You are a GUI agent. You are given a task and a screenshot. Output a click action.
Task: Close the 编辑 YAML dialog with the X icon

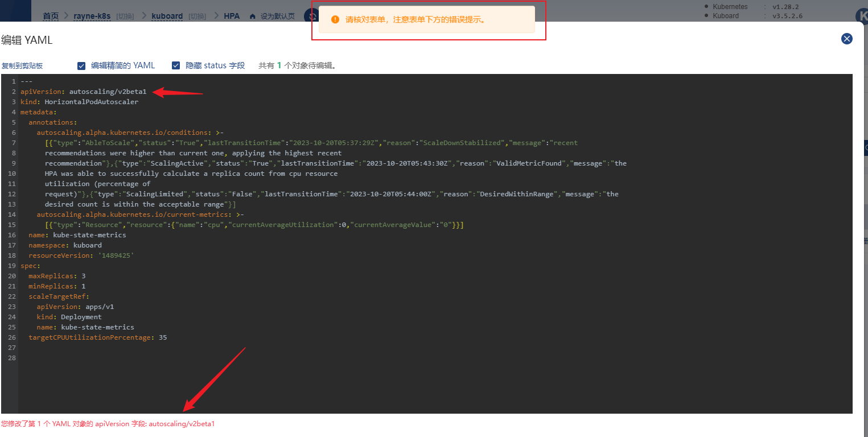[x=847, y=39]
